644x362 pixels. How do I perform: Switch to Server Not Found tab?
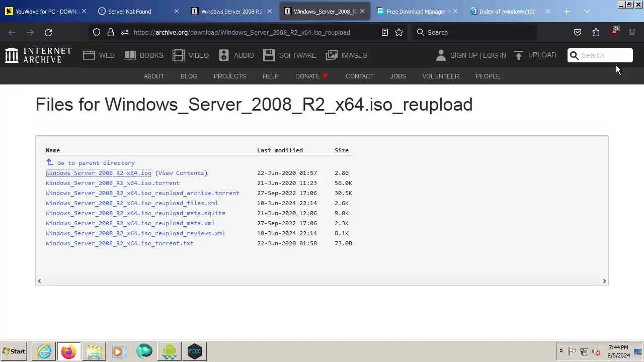[138, 11]
